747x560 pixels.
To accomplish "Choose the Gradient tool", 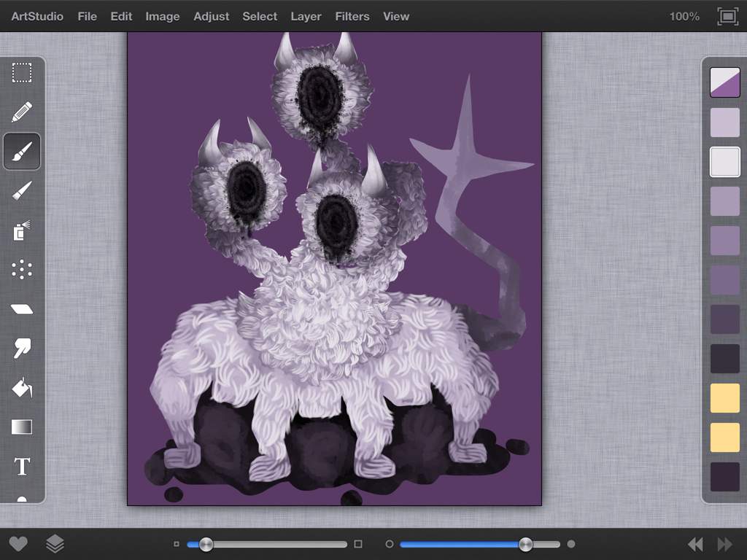I will pos(22,427).
